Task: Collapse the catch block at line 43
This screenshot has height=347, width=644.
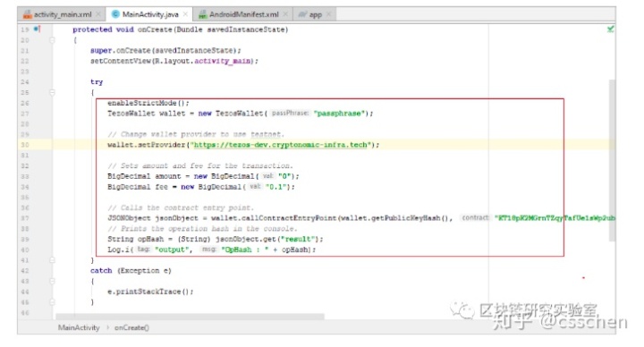Action: coord(52,282)
